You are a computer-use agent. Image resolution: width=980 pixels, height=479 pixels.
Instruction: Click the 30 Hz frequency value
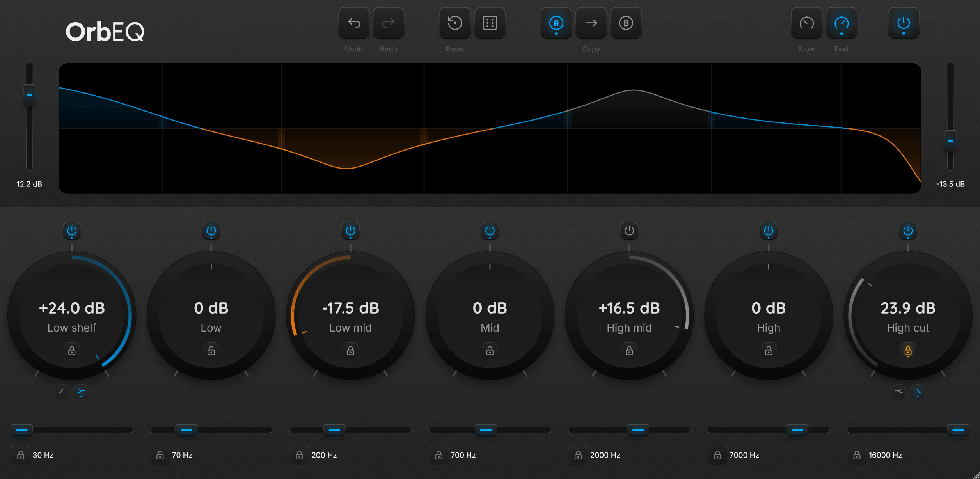point(43,455)
